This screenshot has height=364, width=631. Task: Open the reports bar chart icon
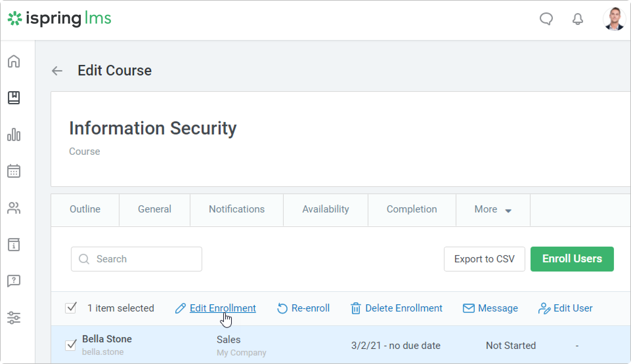click(14, 134)
